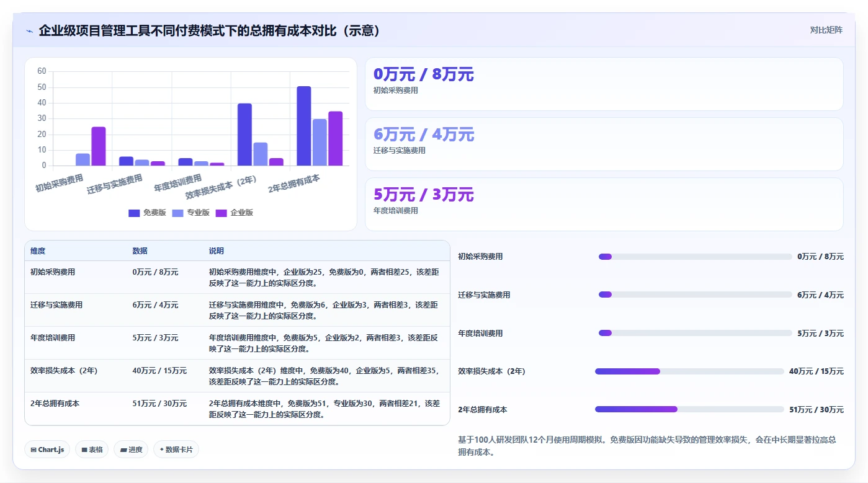Image resolution: width=868 pixels, height=483 pixels.
Task: Click the 维度 column header
Action: coord(38,251)
